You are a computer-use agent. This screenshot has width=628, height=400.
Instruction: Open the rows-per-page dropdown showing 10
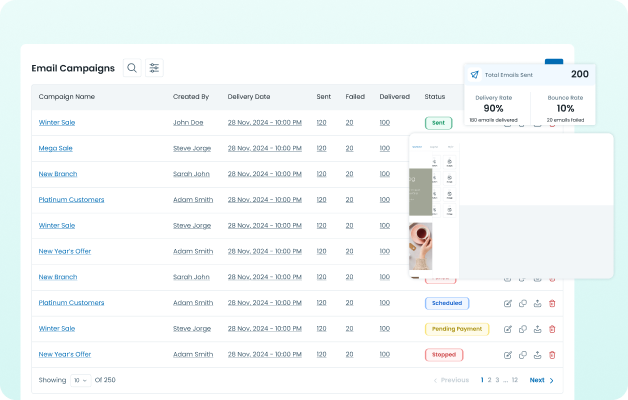pos(79,380)
